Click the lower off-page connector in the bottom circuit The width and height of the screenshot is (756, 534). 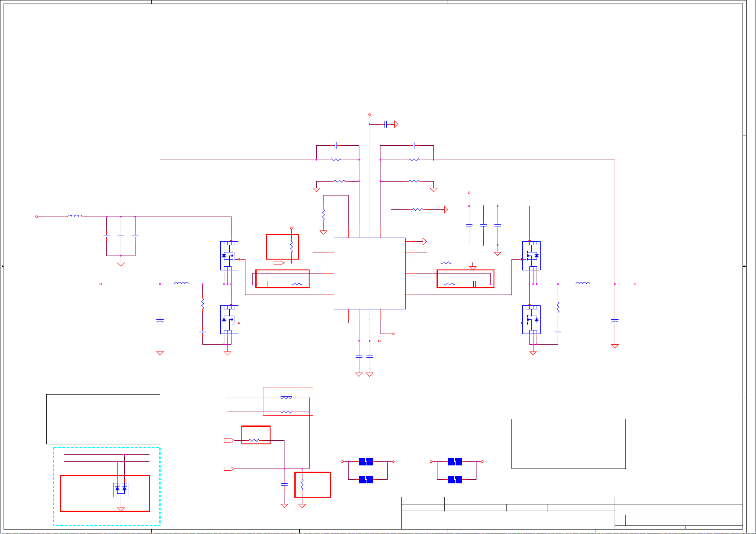click(x=229, y=469)
